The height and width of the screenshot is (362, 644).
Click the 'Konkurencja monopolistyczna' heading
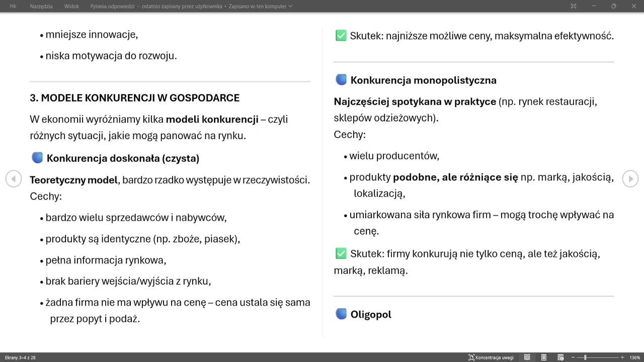[423, 80]
